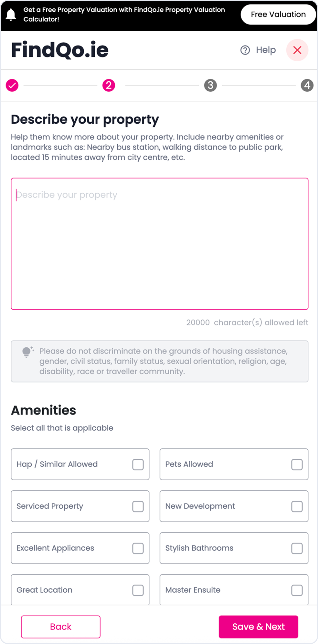Check Excellent Appliances
The width and height of the screenshot is (318, 644).
click(138, 548)
